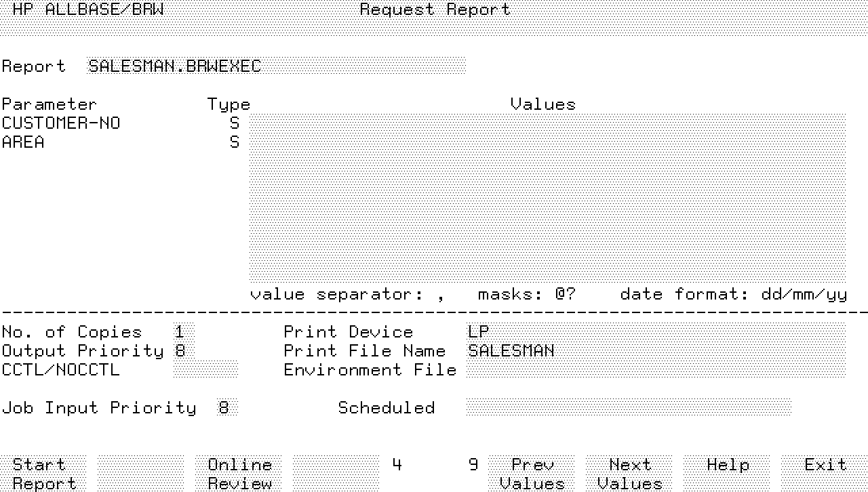868x492 pixels.
Task: Select the Output Priority field
Action: (183, 351)
